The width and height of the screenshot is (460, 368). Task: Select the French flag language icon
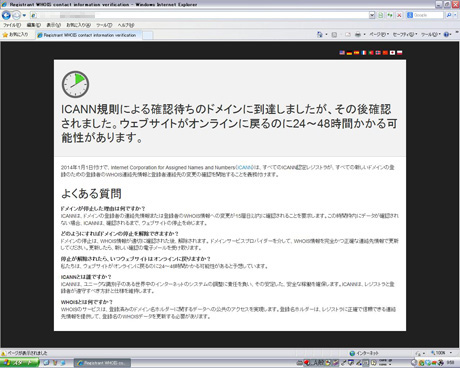(x=364, y=53)
